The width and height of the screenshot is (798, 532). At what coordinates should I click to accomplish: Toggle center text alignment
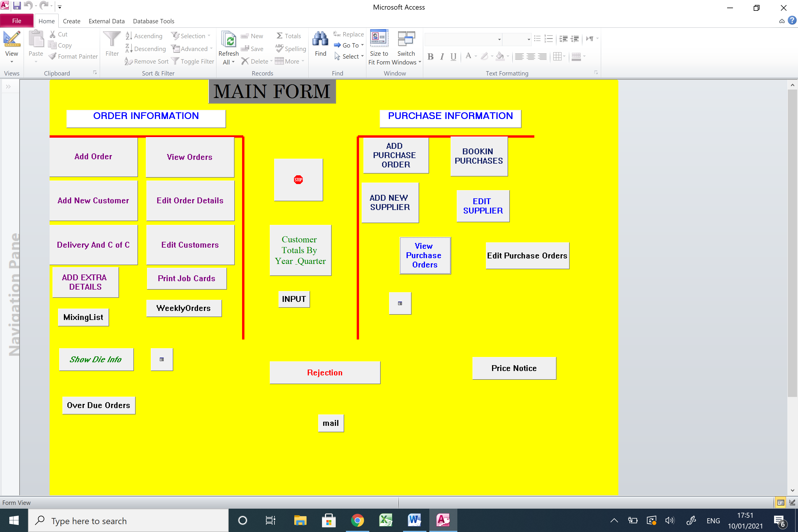tap(531, 57)
